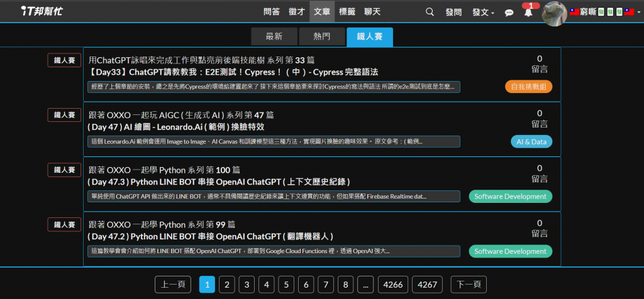
Task: Click the ChatGPT API LINE BOT excerpt text
Action: [x=274, y=197]
